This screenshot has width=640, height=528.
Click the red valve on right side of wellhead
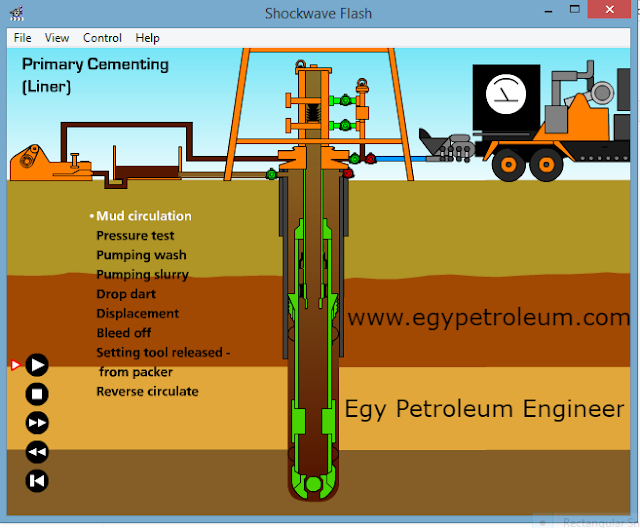[348, 174]
